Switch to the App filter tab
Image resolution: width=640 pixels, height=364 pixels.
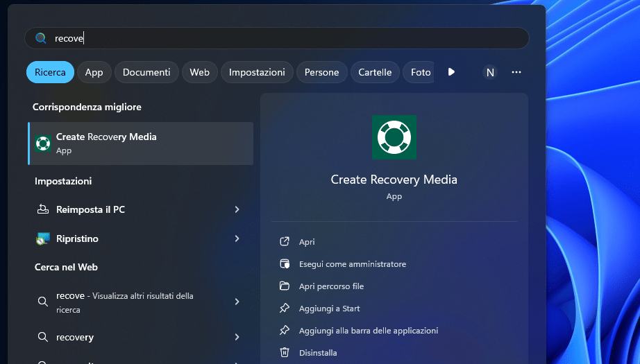pyautogui.click(x=94, y=72)
